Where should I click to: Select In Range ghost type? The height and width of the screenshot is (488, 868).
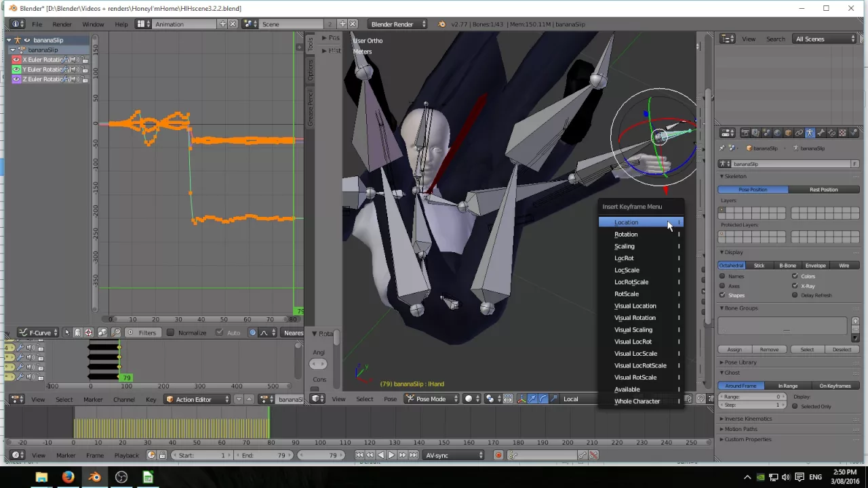click(x=787, y=386)
